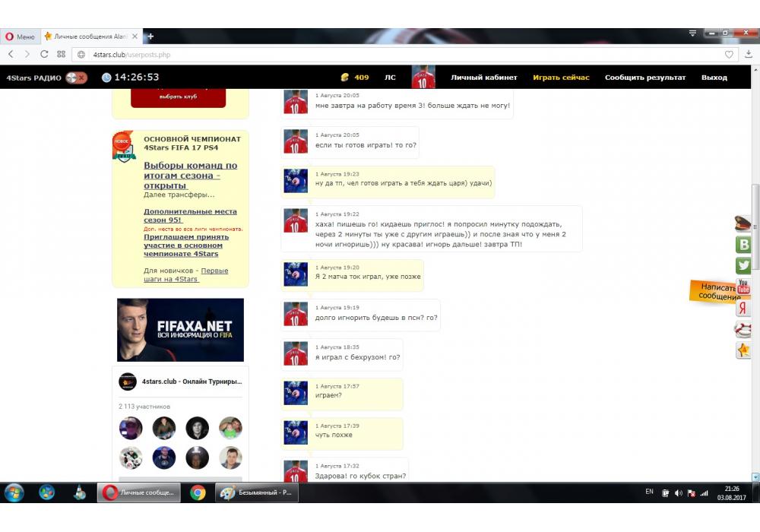This screenshot has width=760, height=532.
Task: Click the lifebuoy help icon
Action: click(x=743, y=329)
